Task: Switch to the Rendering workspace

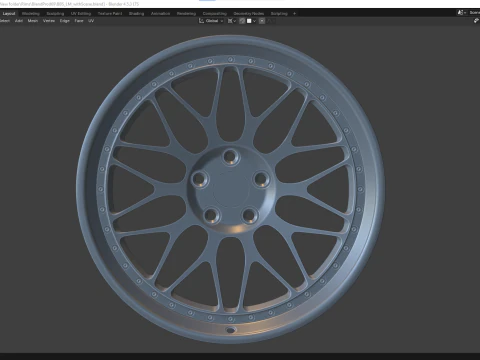Action: tap(186, 13)
